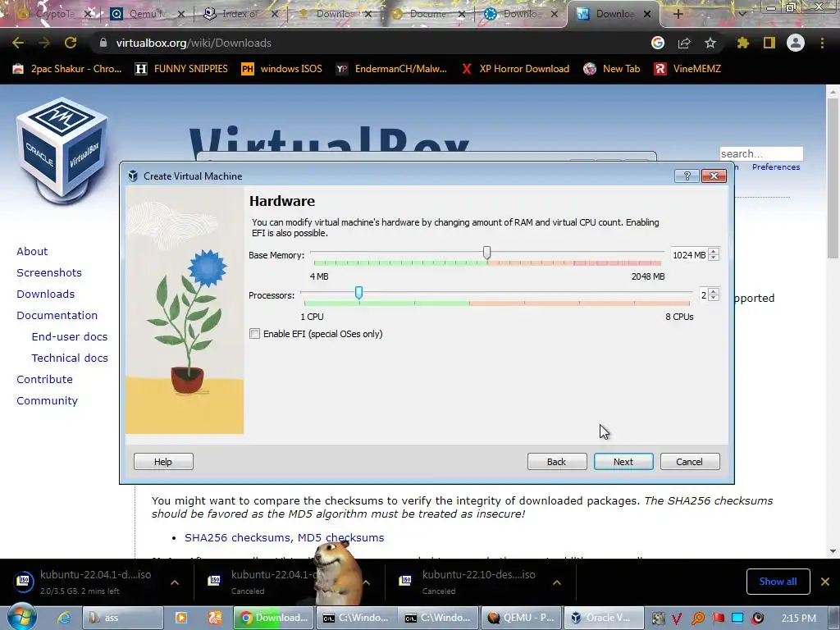
Task: Decrease processor count with down arrow
Action: pos(713,299)
